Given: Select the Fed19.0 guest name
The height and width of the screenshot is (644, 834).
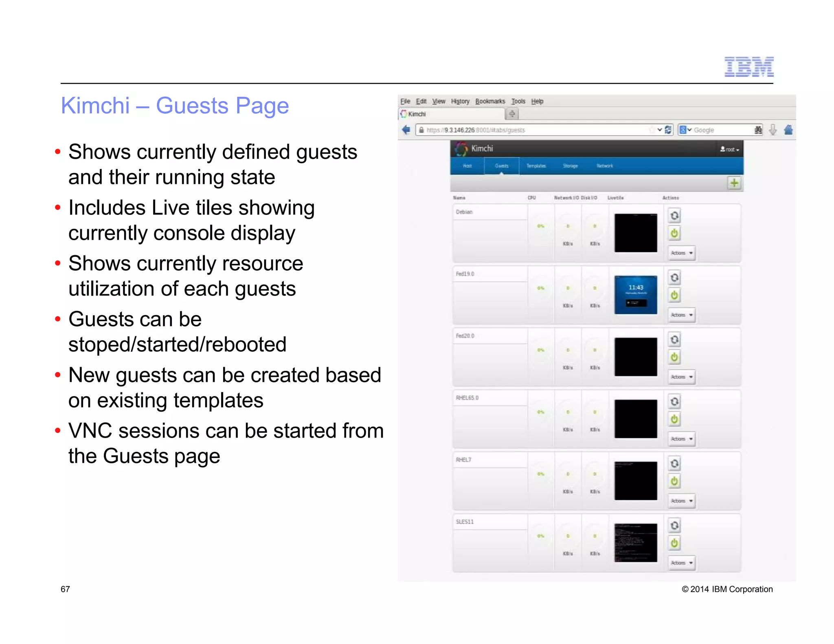Looking at the screenshot, I should [465, 274].
